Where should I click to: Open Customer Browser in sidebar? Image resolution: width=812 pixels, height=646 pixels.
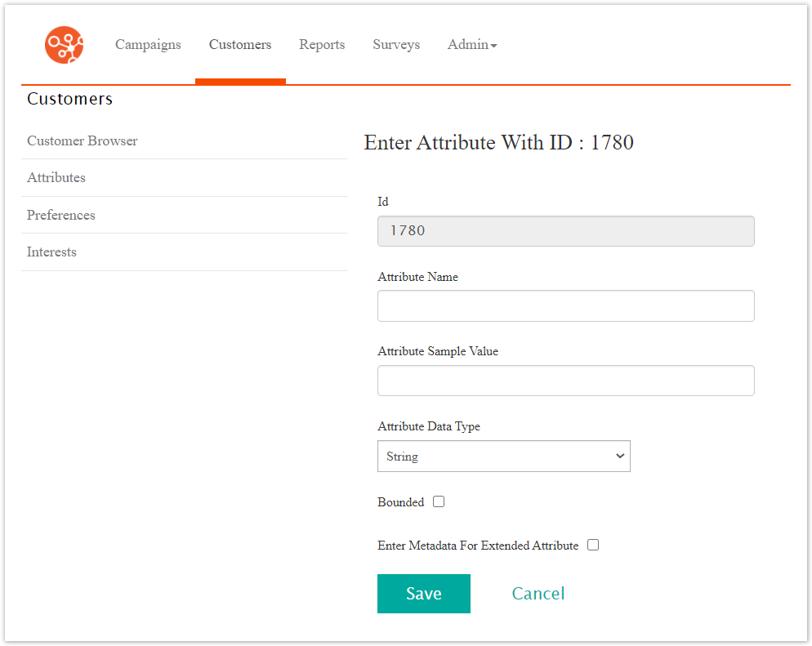(83, 140)
